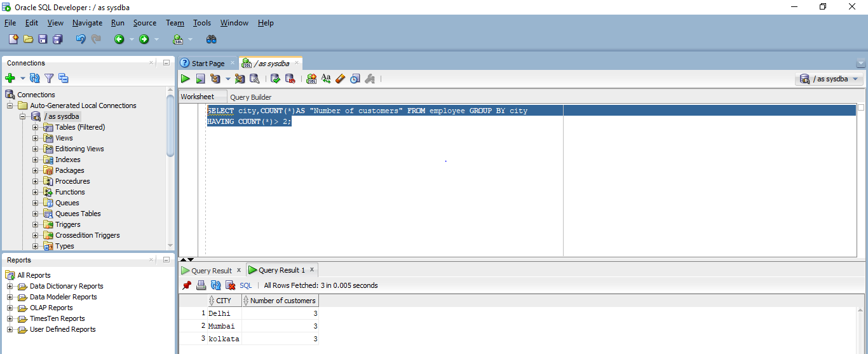Select Triggers in the connections tree
The width and height of the screenshot is (868, 354).
pyautogui.click(x=68, y=224)
